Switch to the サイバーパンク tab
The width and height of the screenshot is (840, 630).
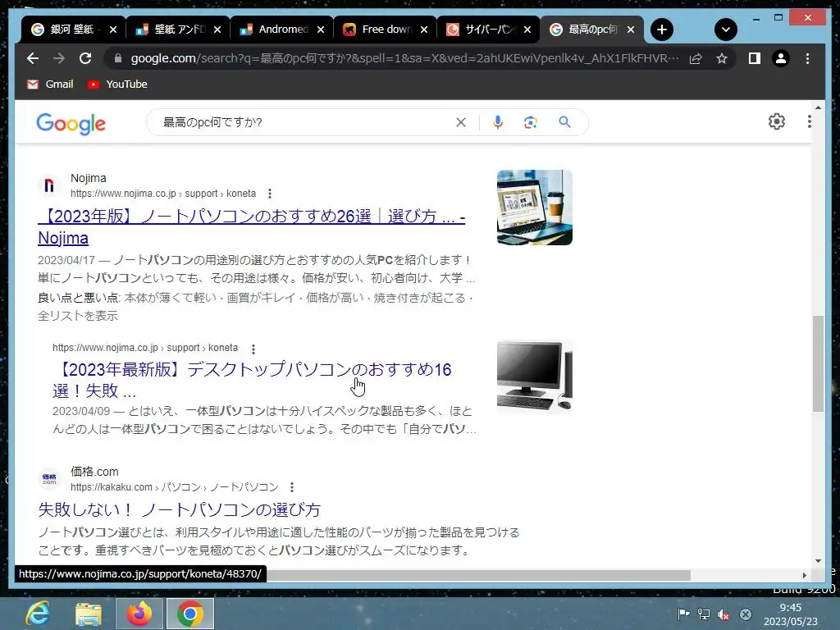[482, 30]
